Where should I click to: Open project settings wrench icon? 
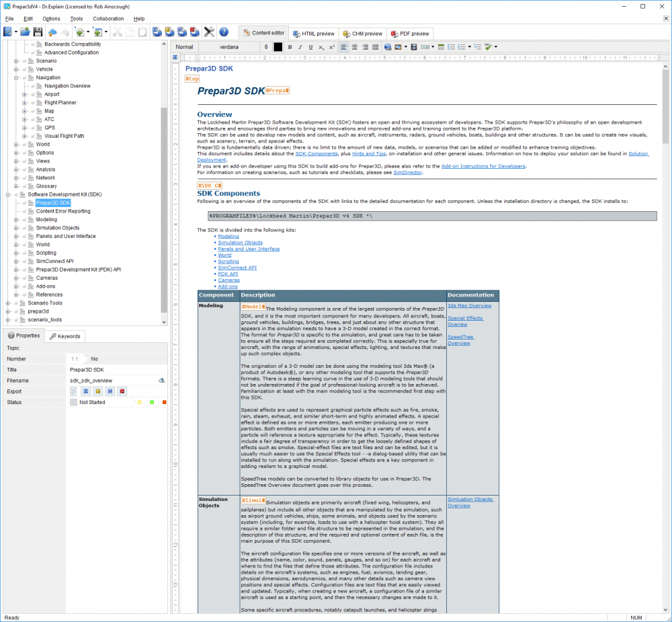tap(209, 32)
